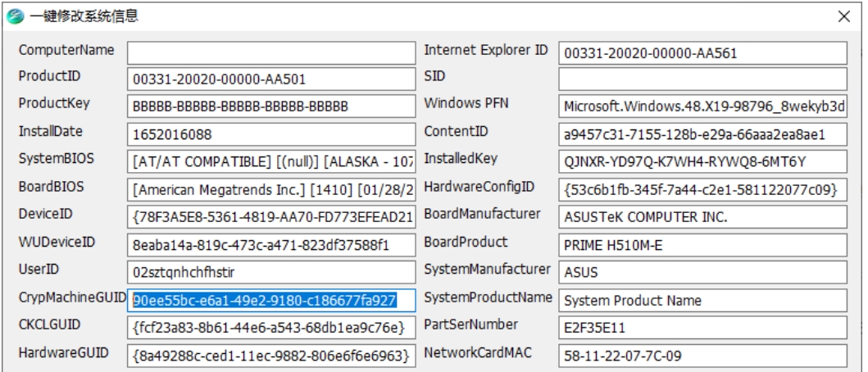This screenshot has height=372, width=868.
Task: Click the app icon in title bar
Action: click(14, 16)
